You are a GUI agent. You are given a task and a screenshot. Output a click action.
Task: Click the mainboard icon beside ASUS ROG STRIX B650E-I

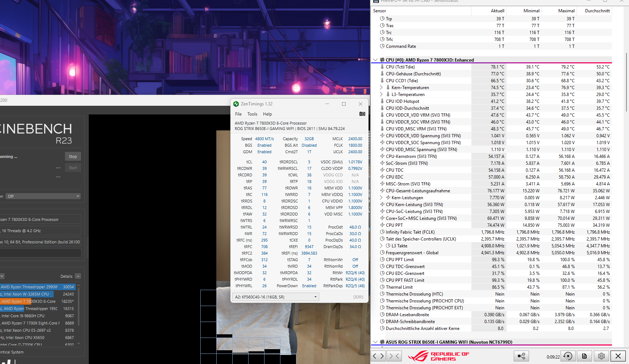(382, 342)
